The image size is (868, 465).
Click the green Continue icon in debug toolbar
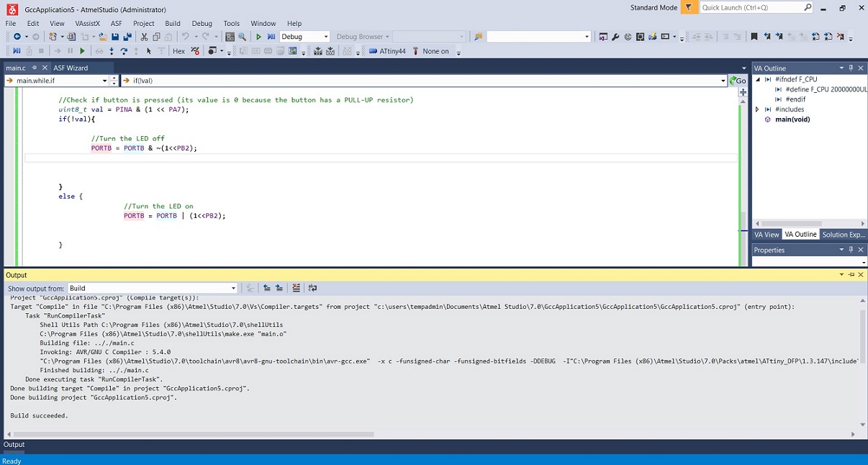(82, 51)
